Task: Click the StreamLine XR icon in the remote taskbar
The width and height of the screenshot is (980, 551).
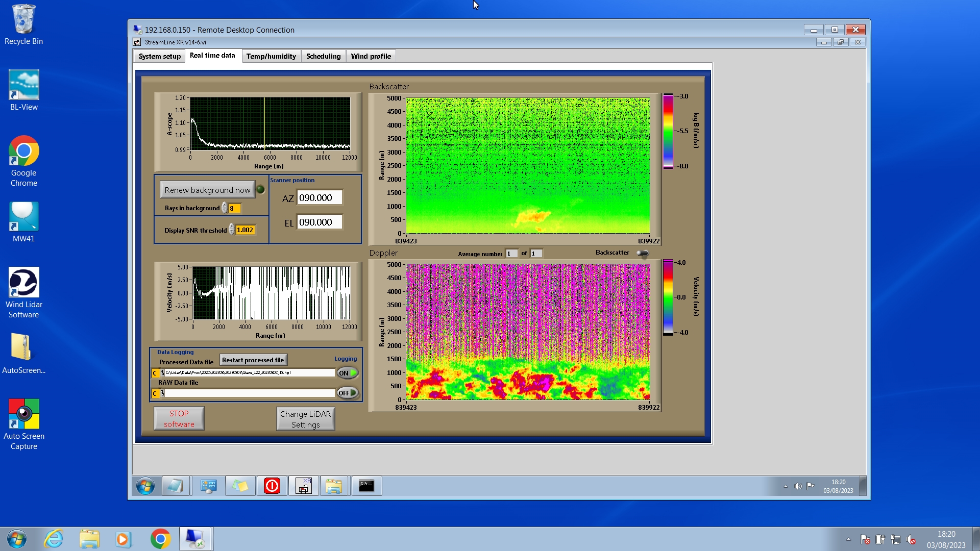Action: point(303,486)
